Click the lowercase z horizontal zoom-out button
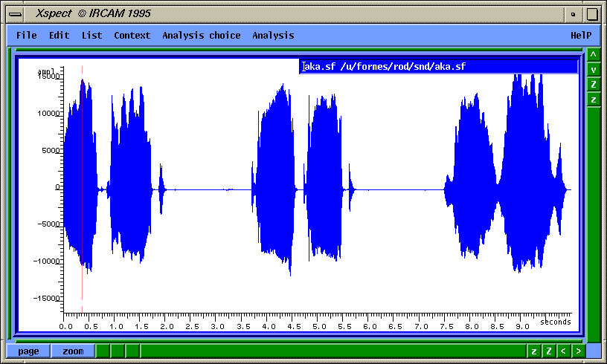This screenshot has height=364, width=607. pos(534,351)
